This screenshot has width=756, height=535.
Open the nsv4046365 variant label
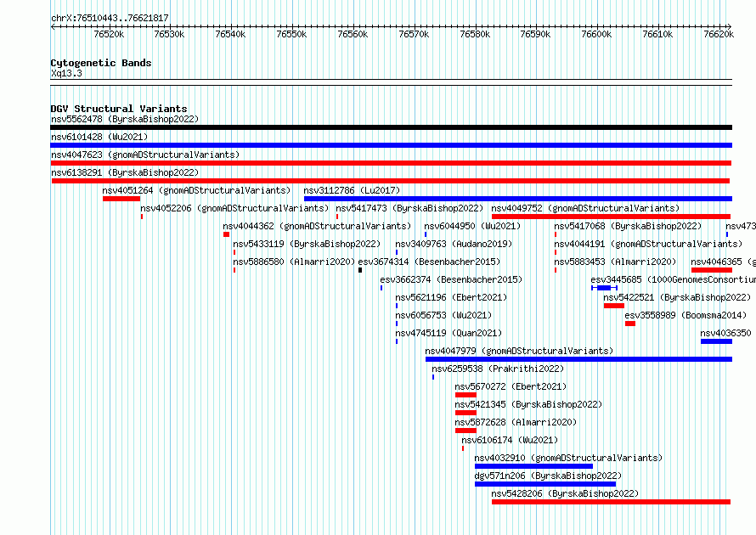tap(723, 262)
